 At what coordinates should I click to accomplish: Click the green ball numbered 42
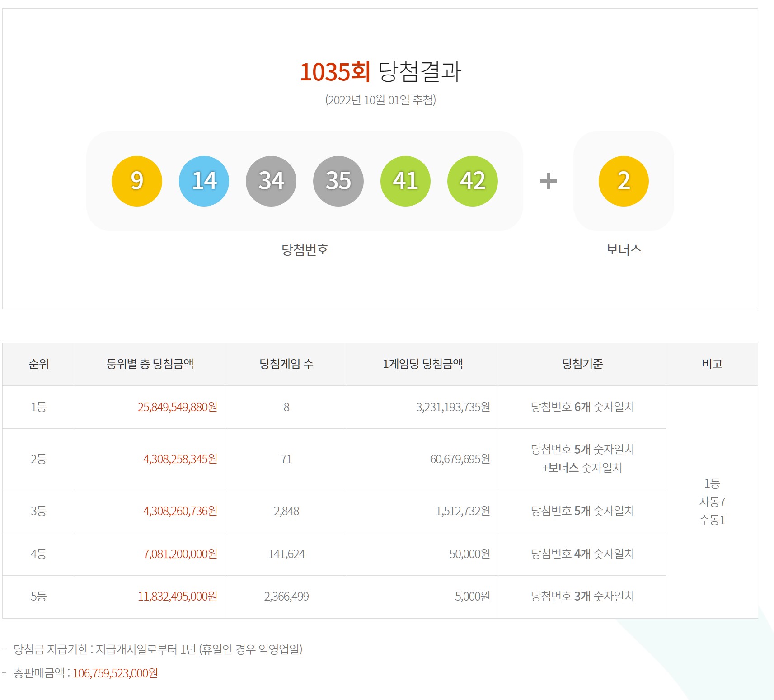pos(473,181)
